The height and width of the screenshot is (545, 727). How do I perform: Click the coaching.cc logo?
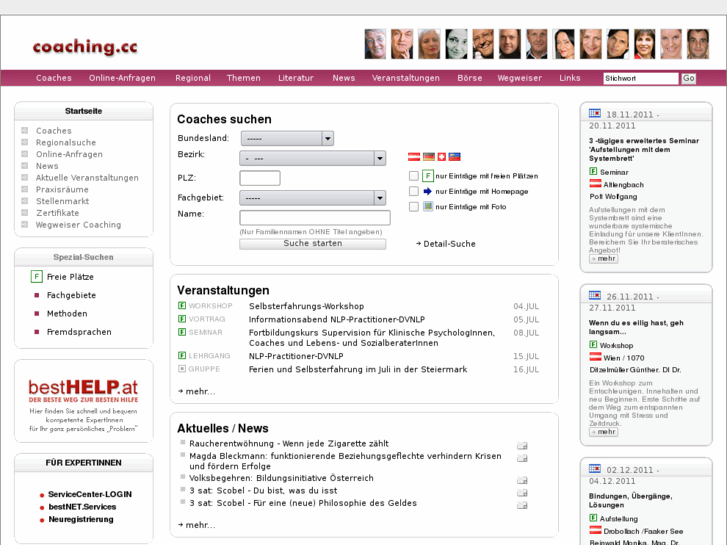coord(85,46)
